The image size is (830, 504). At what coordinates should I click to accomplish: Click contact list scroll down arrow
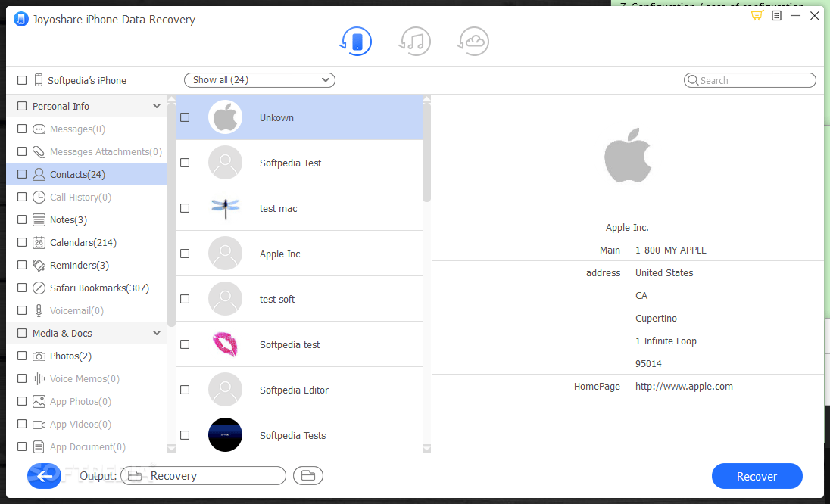click(426, 449)
